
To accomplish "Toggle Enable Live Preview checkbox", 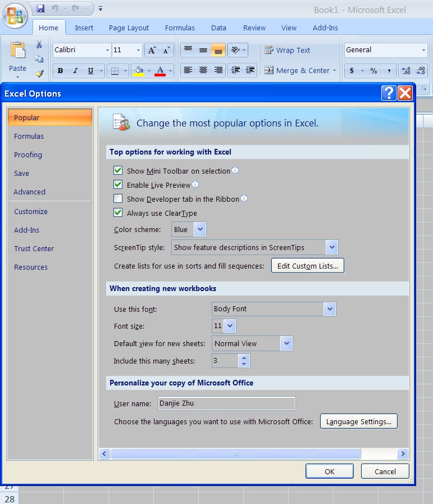I will coord(118,184).
